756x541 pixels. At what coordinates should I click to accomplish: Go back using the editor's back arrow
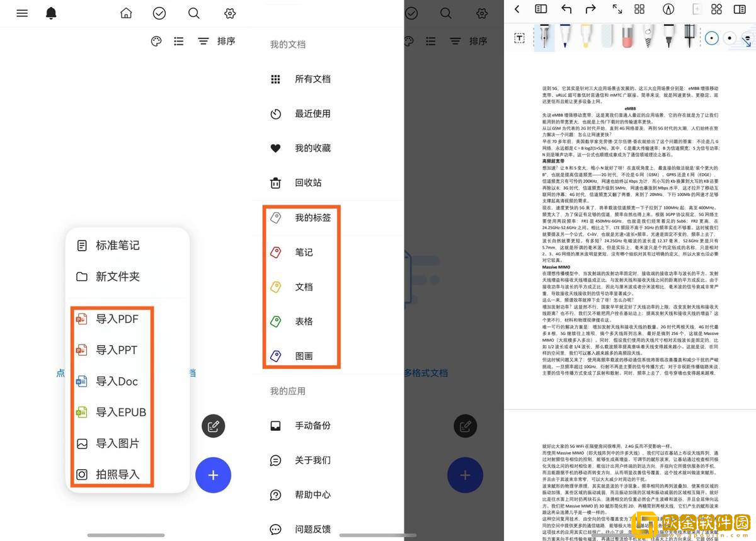pos(517,9)
